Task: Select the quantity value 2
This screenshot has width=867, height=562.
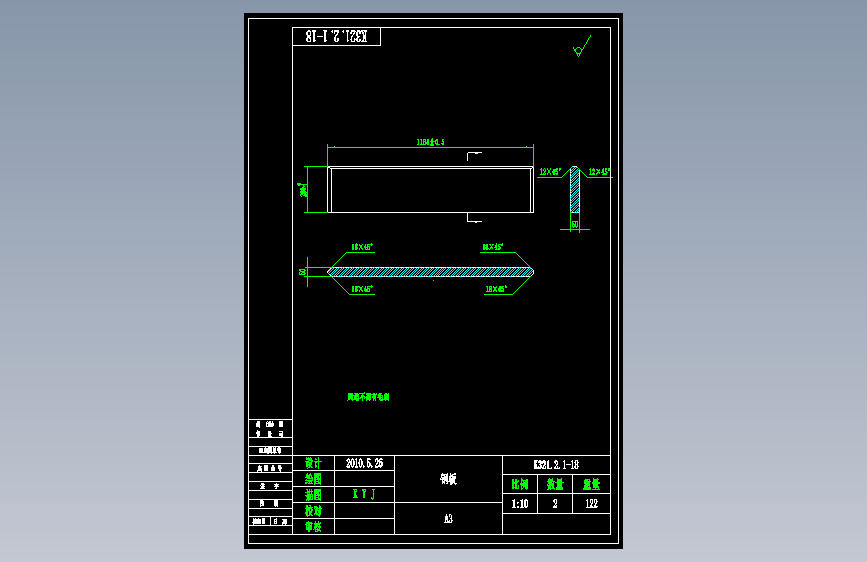Action: click(555, 503)
